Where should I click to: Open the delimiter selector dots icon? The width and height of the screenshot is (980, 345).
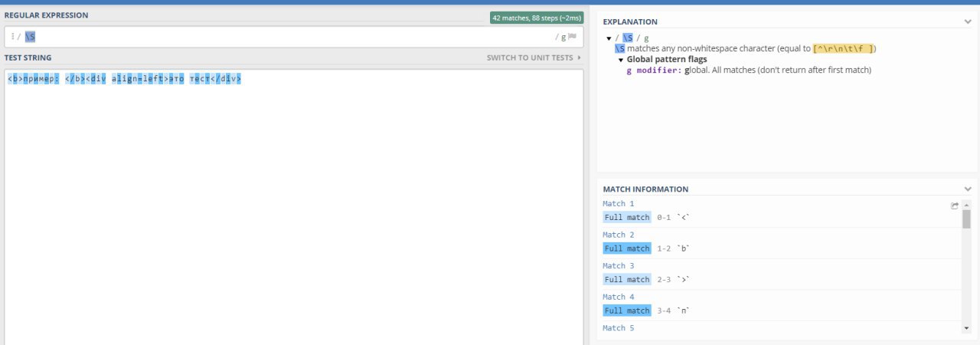coord(12,36)
